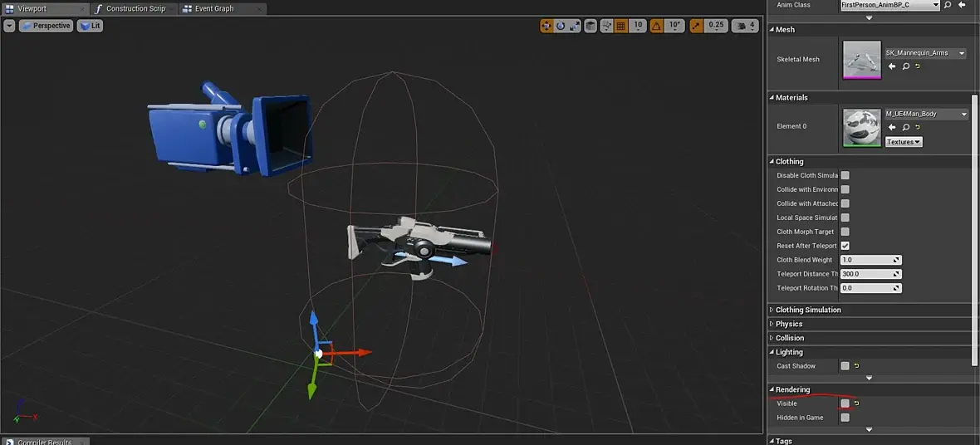Collapse the Materials section
The image size is (980, 445).
pos(772,97)
